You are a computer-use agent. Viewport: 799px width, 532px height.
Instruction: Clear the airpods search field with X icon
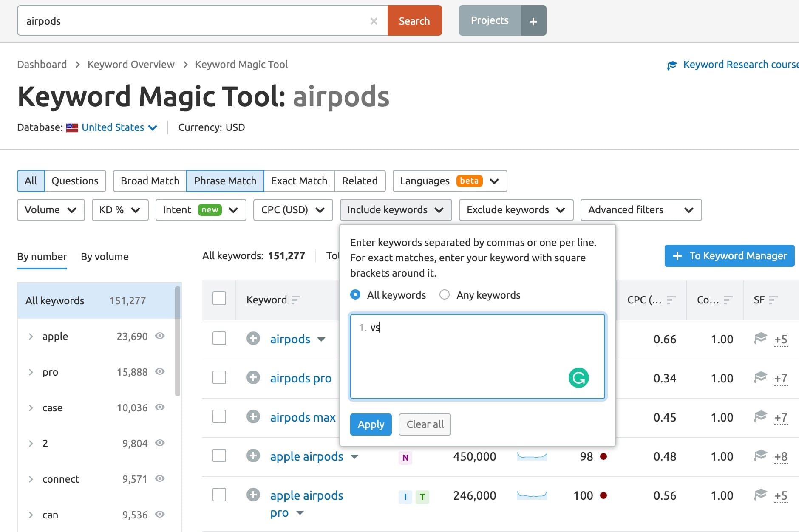pos(374,21)
